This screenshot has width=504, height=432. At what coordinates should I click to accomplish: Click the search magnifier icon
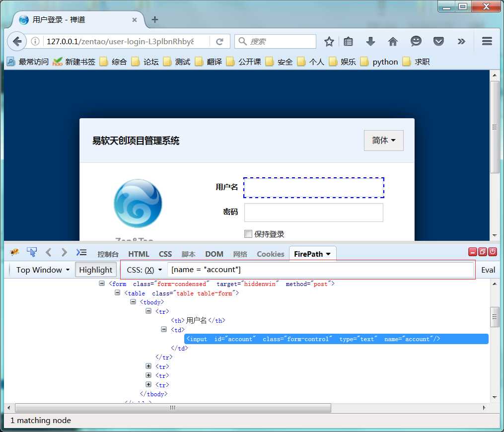click(x=243, y=42)
